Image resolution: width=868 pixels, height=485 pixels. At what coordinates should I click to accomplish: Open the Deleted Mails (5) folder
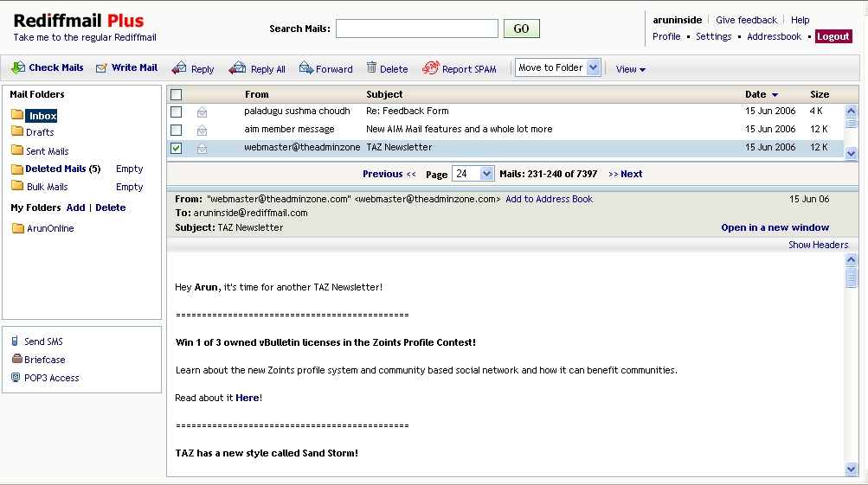(x=62, y=169)
